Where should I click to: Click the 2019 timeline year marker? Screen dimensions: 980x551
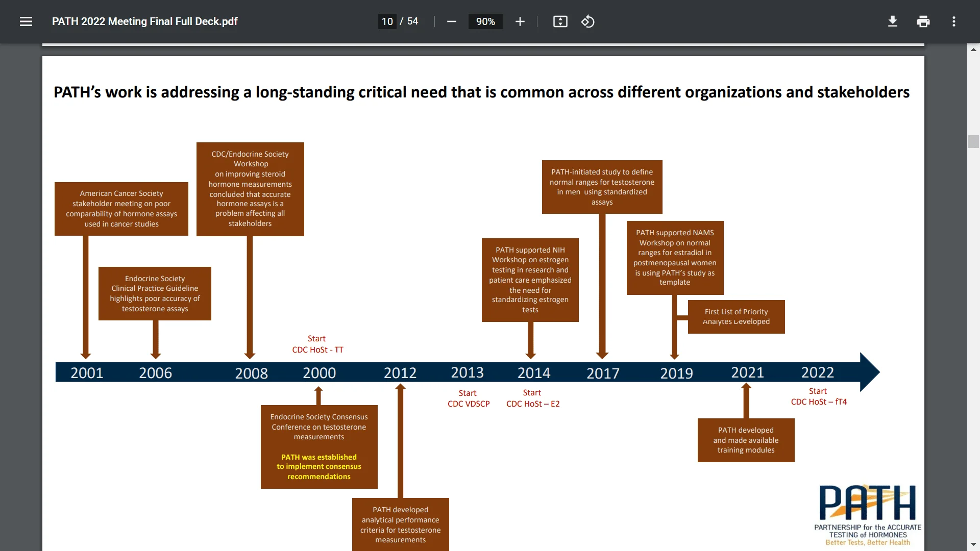[676, 373]
